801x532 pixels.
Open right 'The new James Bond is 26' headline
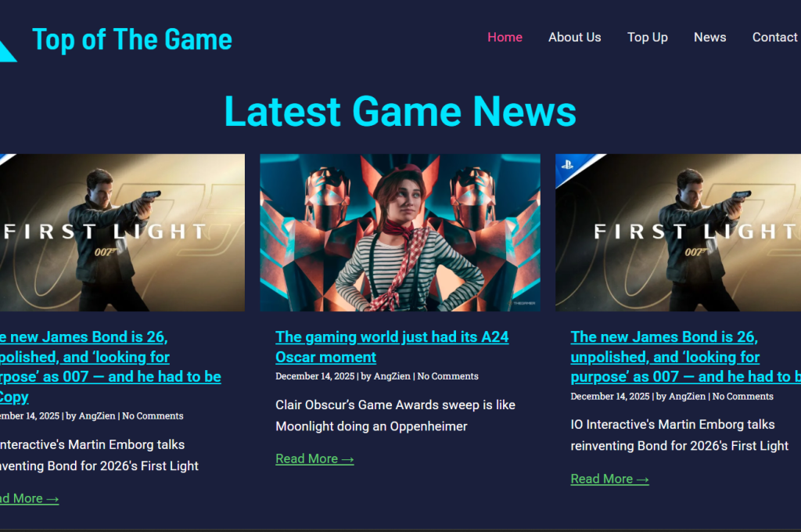pos(685,357)
